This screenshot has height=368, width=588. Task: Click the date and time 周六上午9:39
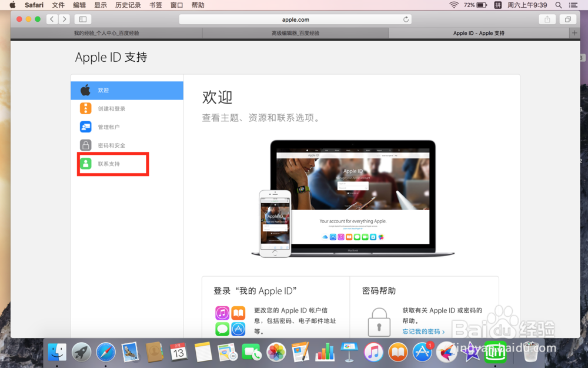(527, 5)
